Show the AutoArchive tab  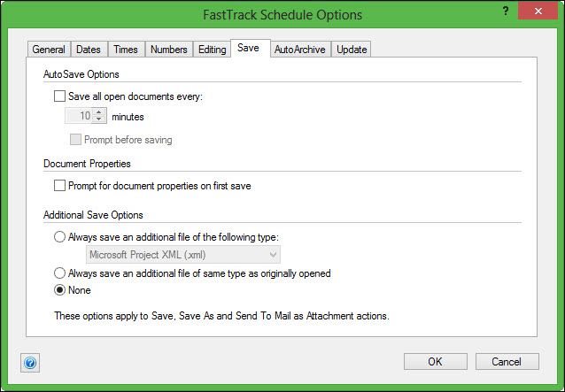point(298,50)
